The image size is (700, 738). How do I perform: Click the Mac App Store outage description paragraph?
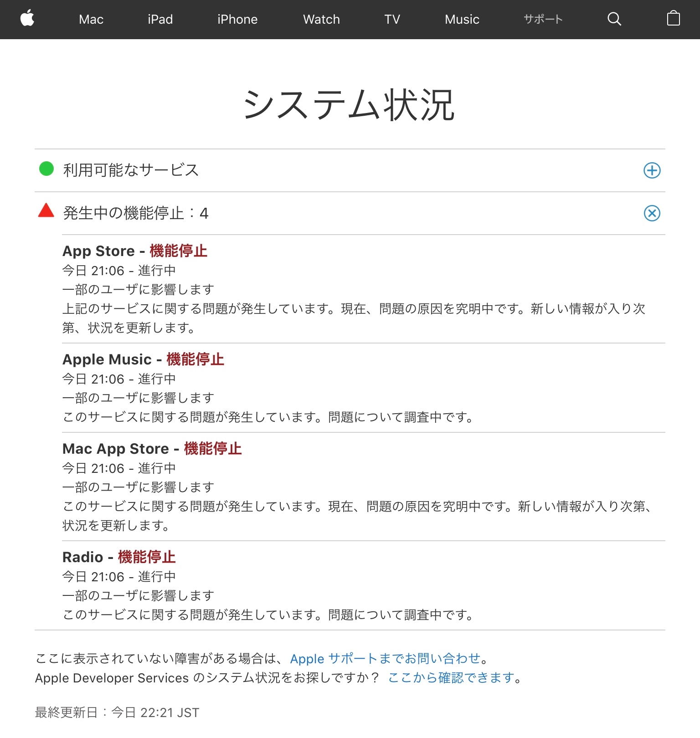pyautogui.click(x=357, y=516)
